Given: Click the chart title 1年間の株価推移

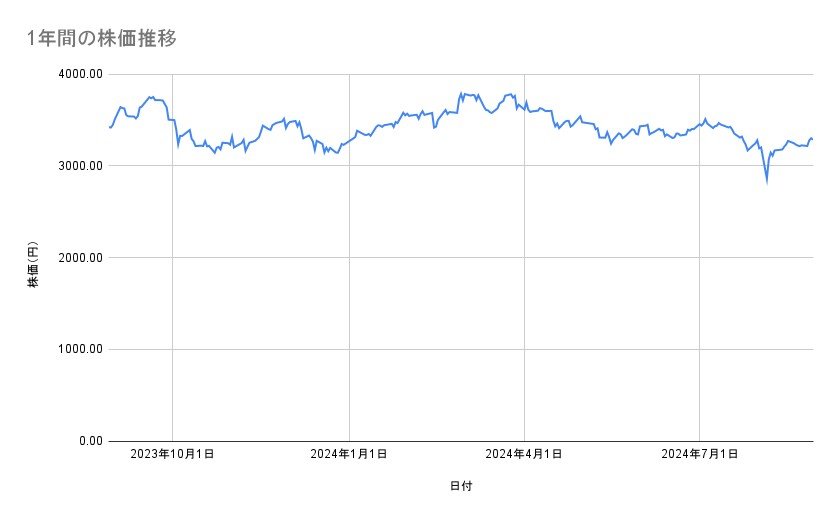Looking at the screenshot, I should click(x=103, y=39).
